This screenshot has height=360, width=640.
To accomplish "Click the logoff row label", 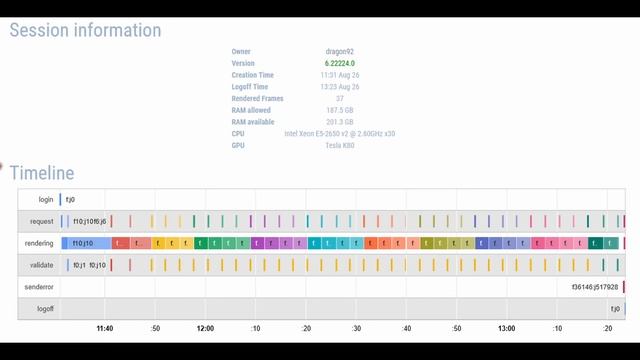I will [45, 309].
